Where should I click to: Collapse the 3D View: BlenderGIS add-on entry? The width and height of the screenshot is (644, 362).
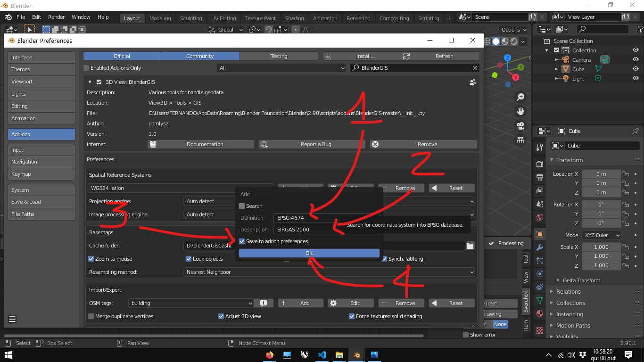90,82
